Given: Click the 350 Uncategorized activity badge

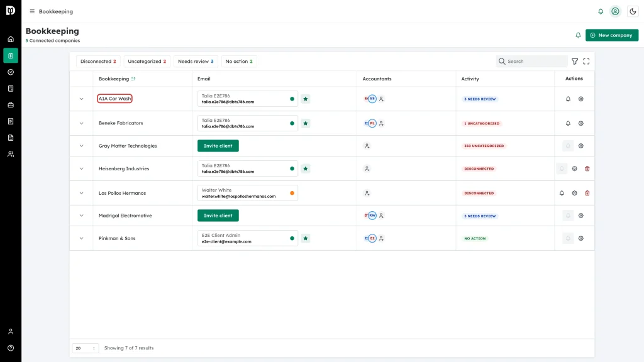Looking at the screenshot, I should click(x=484, y=146).
